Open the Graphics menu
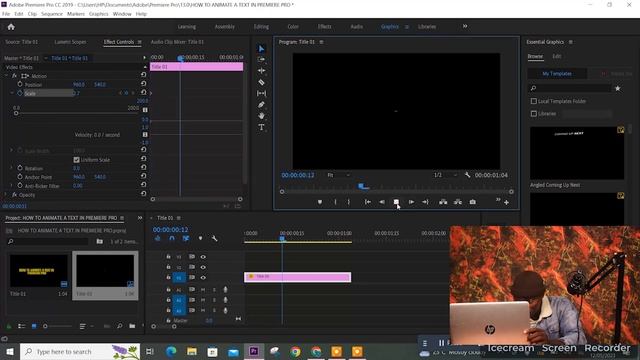640x360 pixels. (98, 14)
